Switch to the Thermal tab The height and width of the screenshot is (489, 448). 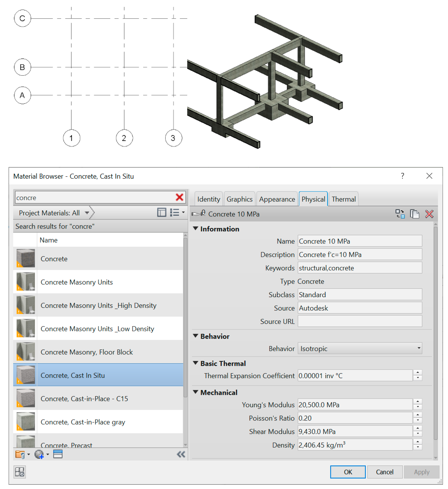344,199
